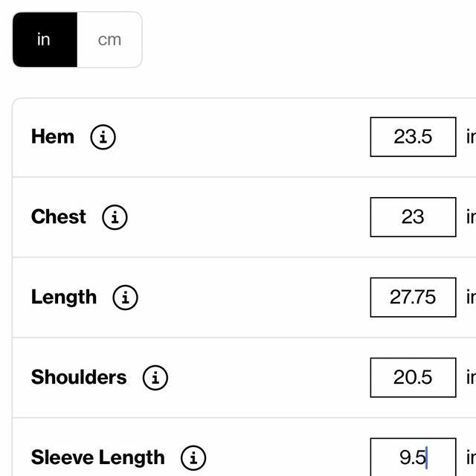This screenshot has width=476, height=476.
Task: Switch units to centimeters
Action: coord(109,40)
